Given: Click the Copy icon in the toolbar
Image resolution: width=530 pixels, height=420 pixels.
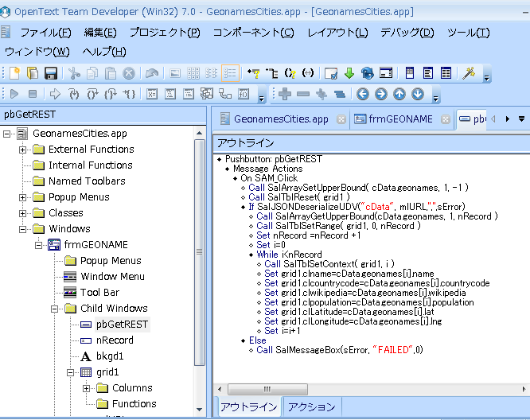Looking at the screenshot, I should pyautogui.click(x=92, y=73).
